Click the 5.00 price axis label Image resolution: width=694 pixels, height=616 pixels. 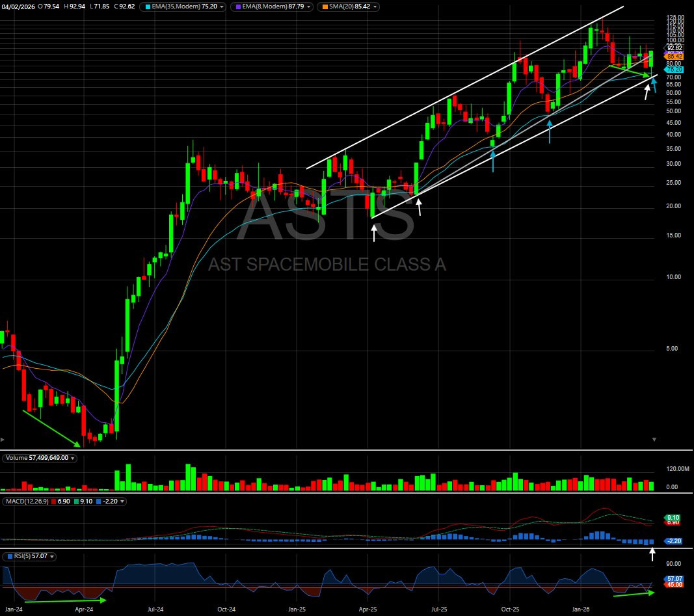[x=672, y=348]
